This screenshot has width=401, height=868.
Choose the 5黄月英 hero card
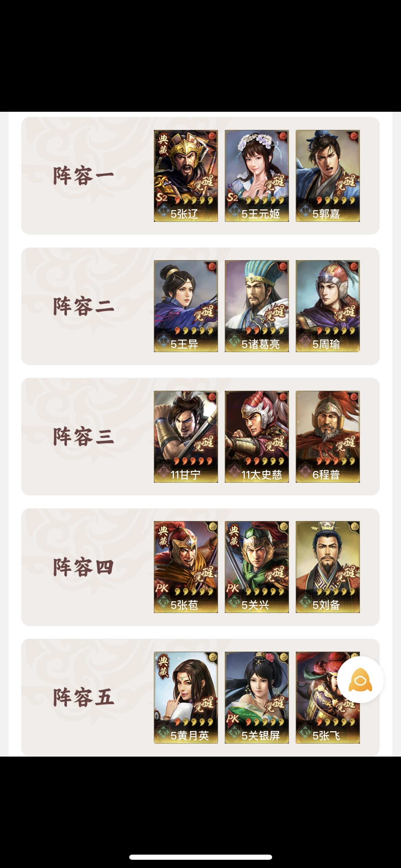(x=186, y=698)
